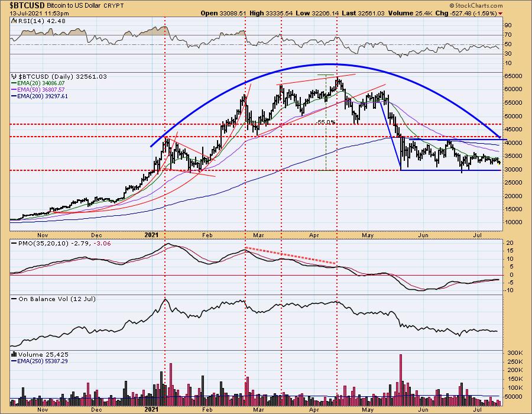Click the 300K volume axis label
The width and height of the screenshot is (532, 414).
pos(514,353)
